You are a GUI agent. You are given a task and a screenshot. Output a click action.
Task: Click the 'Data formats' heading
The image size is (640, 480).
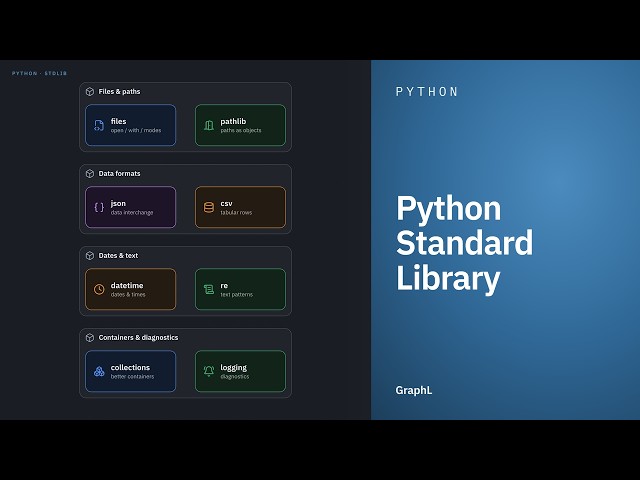pos(119,174)
